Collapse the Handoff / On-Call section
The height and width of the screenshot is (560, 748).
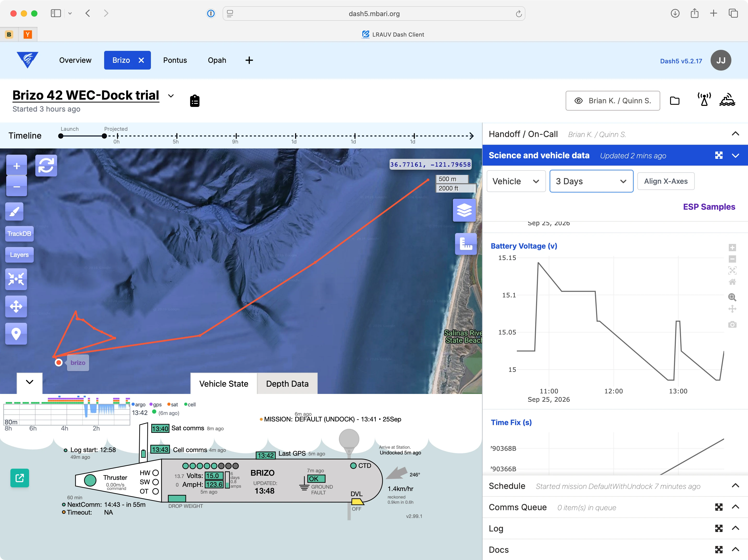(735, 133)
